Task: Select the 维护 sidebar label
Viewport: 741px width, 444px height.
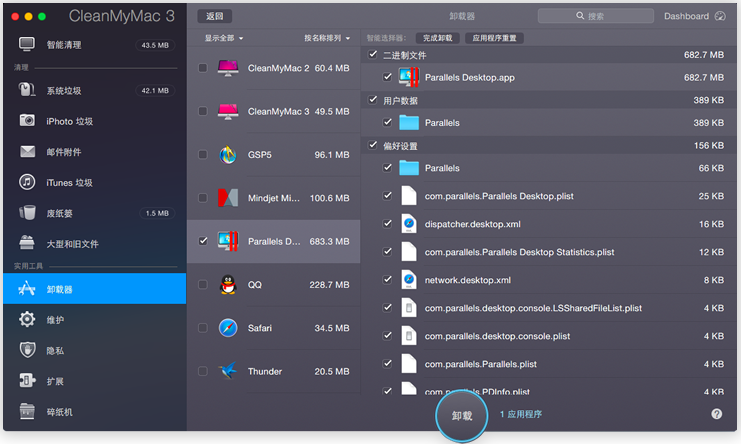Action: pyautogui.click(x=55, y=320)
